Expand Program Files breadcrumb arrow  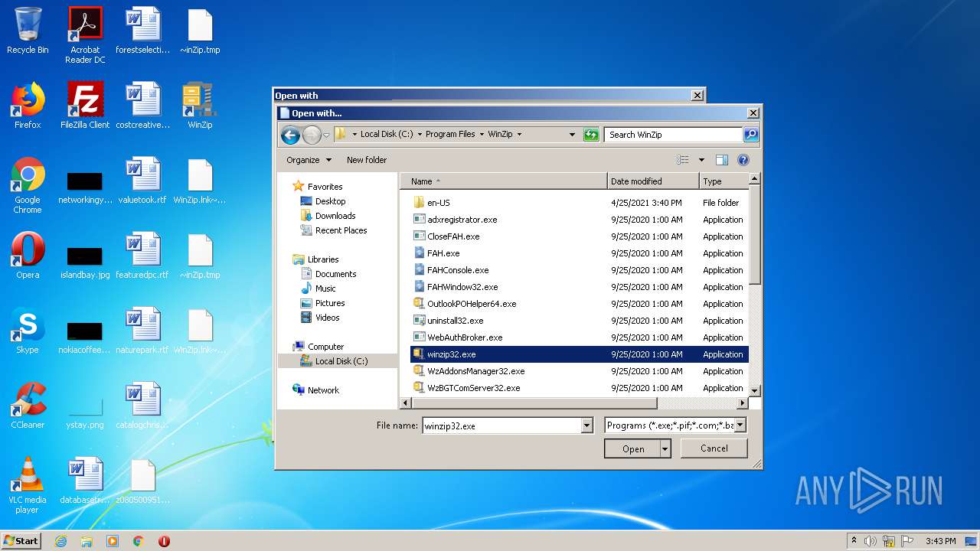tap(482, 134)
